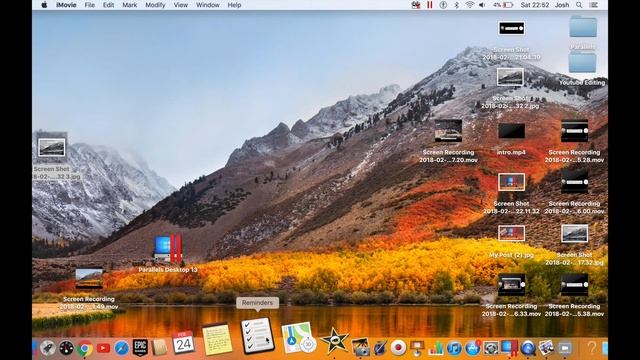The height and width of the screenshot is (360, 640).
Task: Click the 4% battery indicator
Action: tap(502, 5)
